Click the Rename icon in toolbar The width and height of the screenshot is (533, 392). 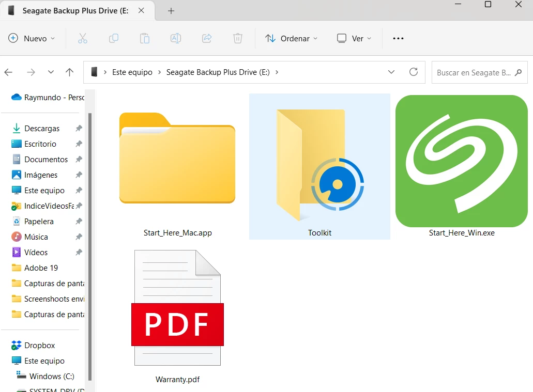[175, 38]
